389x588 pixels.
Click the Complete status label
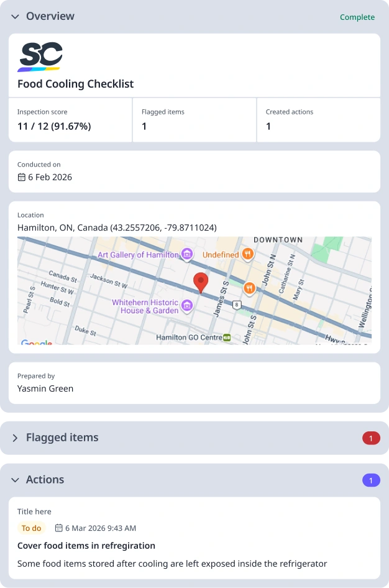click(x=357, y=17)
